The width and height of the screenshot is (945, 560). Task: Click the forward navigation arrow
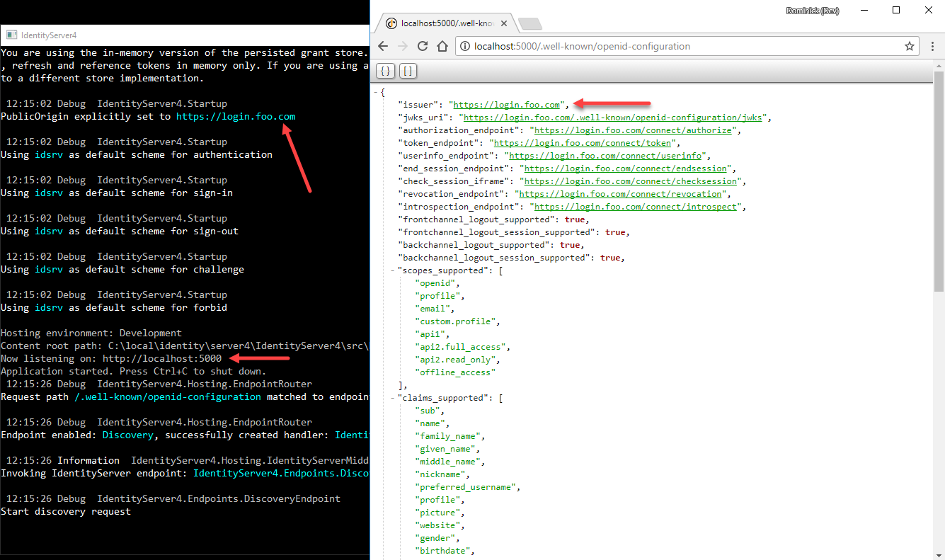pos(402,45)
